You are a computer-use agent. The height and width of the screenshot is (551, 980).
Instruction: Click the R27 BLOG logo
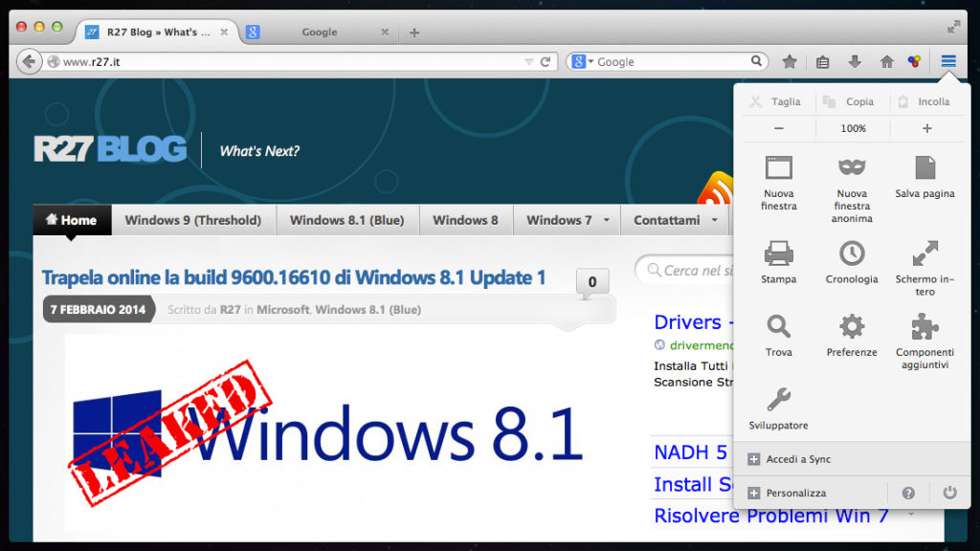(110, 150)
